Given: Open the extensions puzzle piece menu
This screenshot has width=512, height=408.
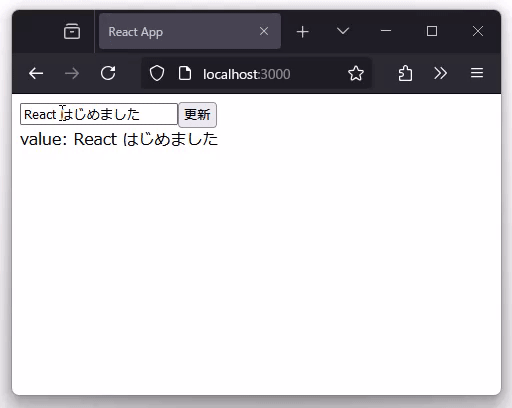Looking at the screenshot, I should tap(405, 73).
